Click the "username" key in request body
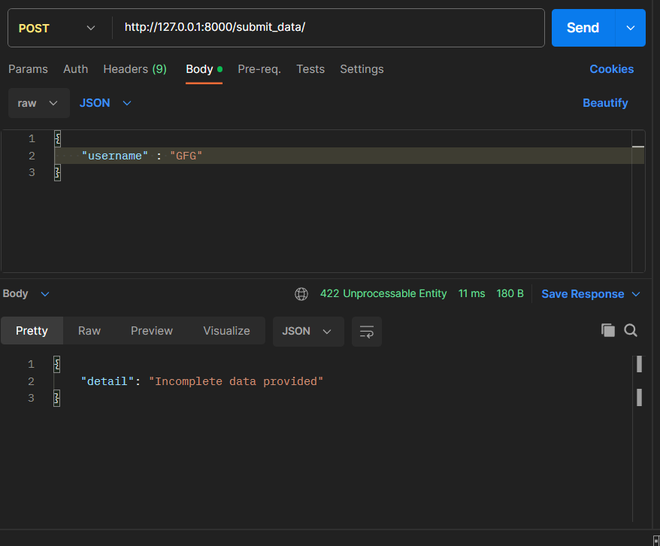Image resolution: width=660 pixels, height=546 pixels. (x=115, y=156)
